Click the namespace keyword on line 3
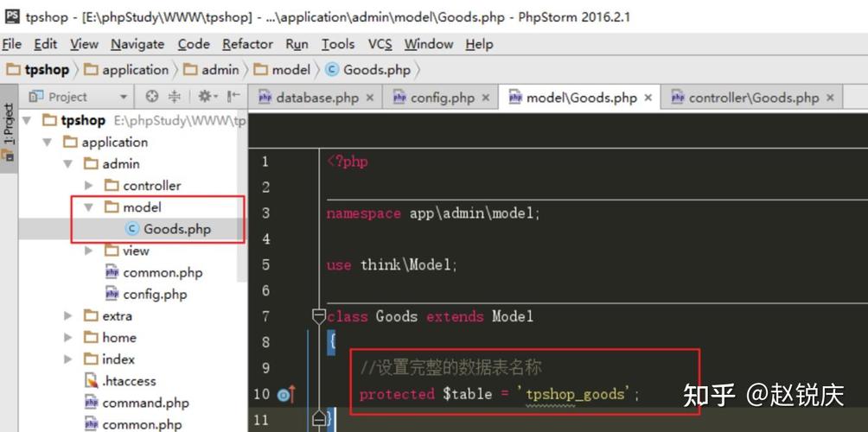868x432 pixels. tap(363, 213)
